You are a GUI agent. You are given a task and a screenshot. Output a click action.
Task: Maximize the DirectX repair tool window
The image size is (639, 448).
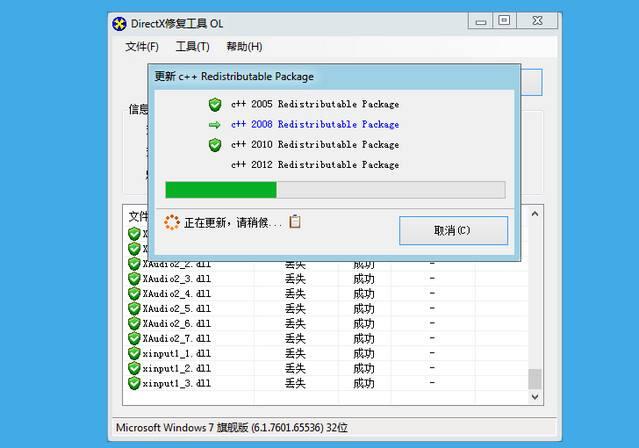(505, 21)
